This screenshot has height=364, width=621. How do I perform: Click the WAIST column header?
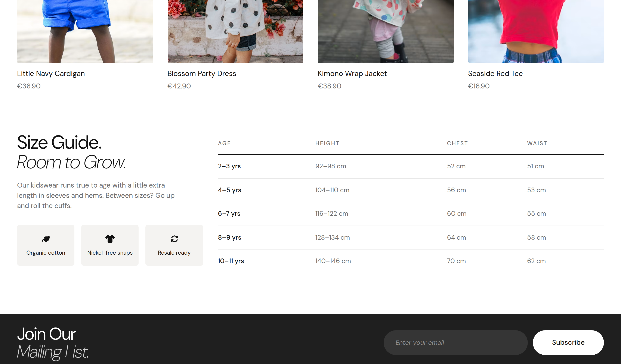point(537,143)
